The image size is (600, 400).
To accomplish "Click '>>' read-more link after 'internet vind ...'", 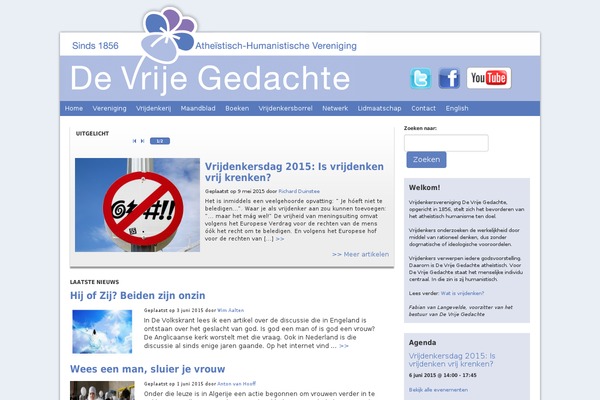I will [344, 346].
